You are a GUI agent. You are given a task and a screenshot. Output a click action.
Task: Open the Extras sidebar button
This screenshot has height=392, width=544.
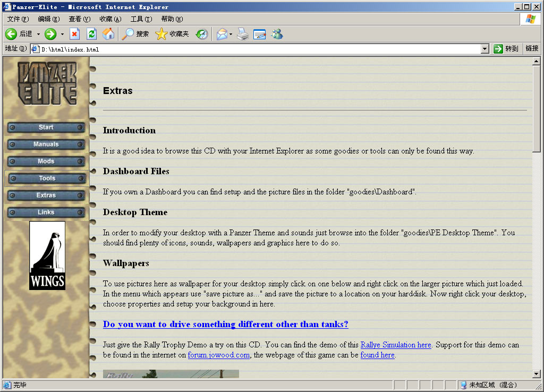tap(46, 195)
